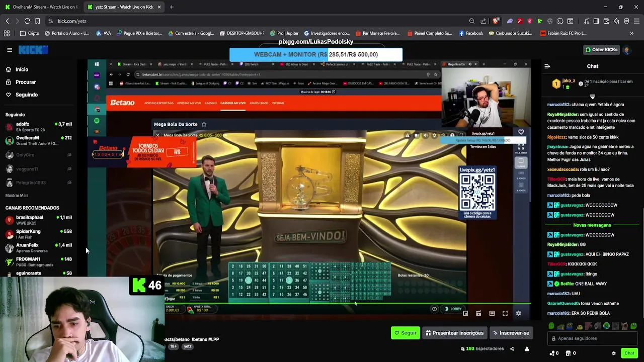Screen dimensions: 644x362
Task: Open AruanFelix recommended channel
Action: pos(39,248)
